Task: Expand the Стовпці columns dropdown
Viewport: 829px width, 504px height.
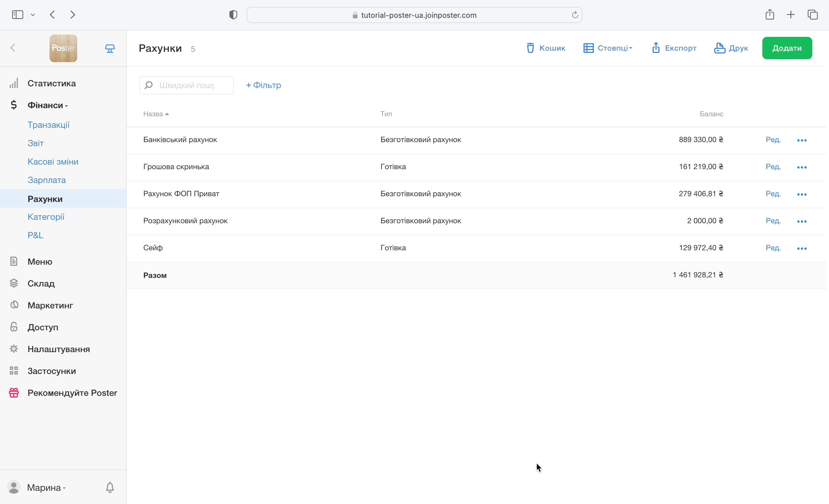Action: 608,48
